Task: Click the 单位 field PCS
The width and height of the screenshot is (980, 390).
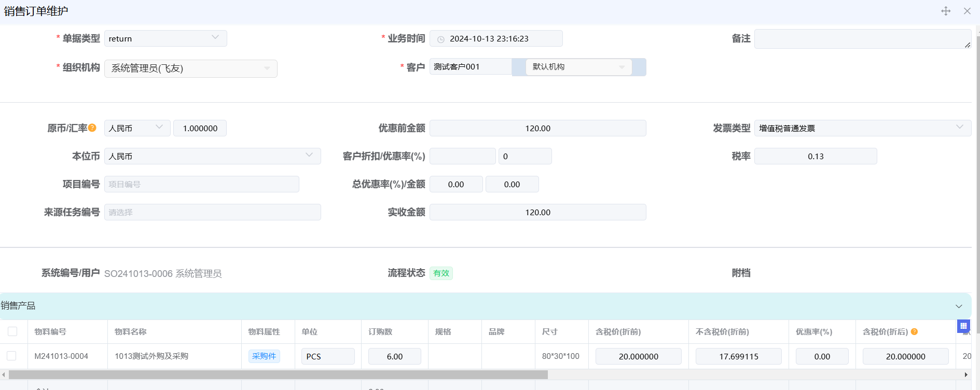Action: [x=328, y=356]
